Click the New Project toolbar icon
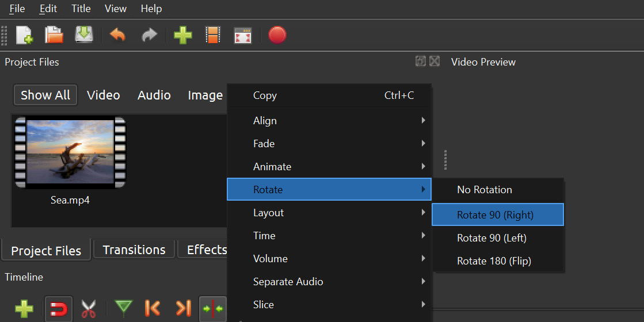 coord(24,36)
